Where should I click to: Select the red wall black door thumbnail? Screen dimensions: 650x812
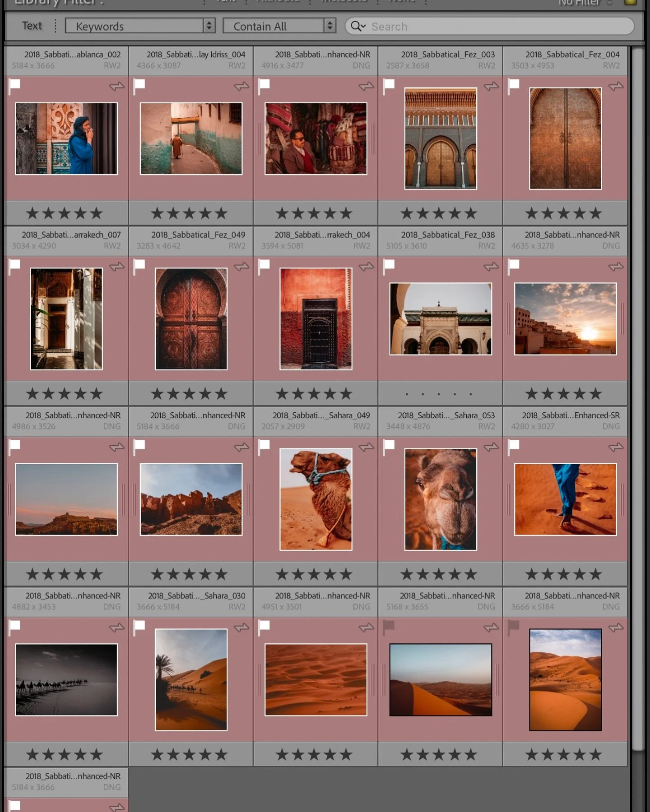point(316,319)
